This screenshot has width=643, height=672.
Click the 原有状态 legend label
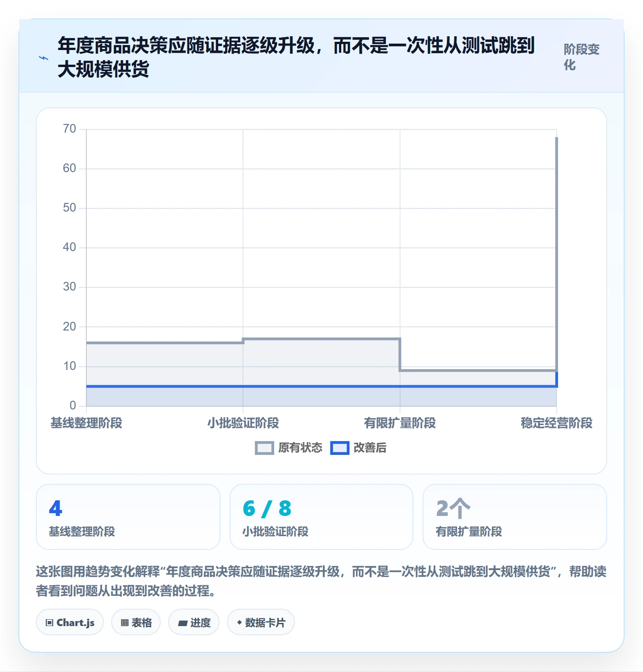point(300,448)
